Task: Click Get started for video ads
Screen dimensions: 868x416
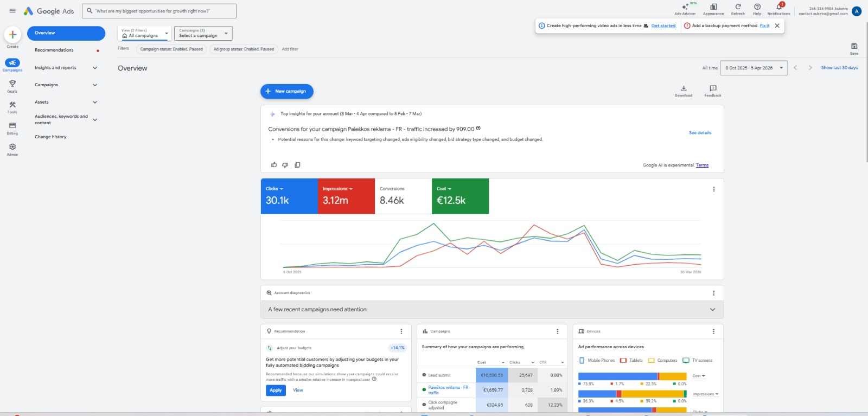Action: tap(663, 25)
